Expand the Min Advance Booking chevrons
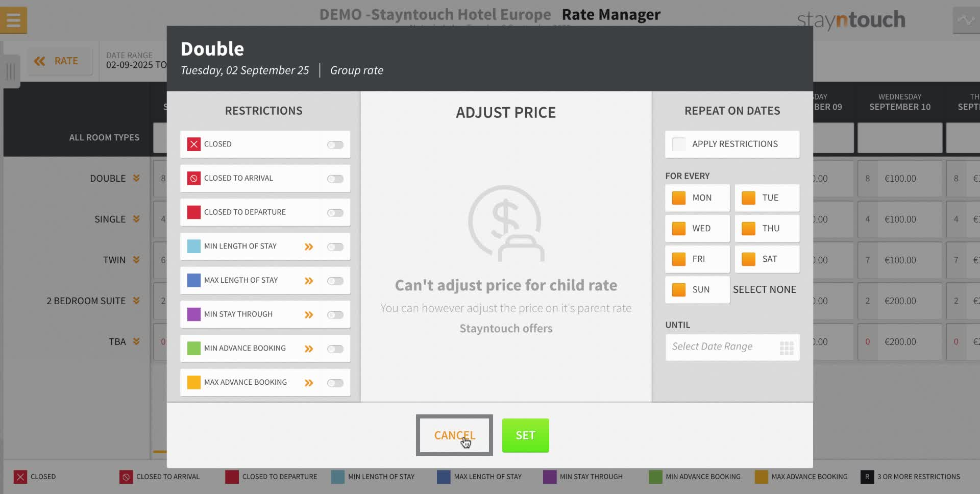 309,349
